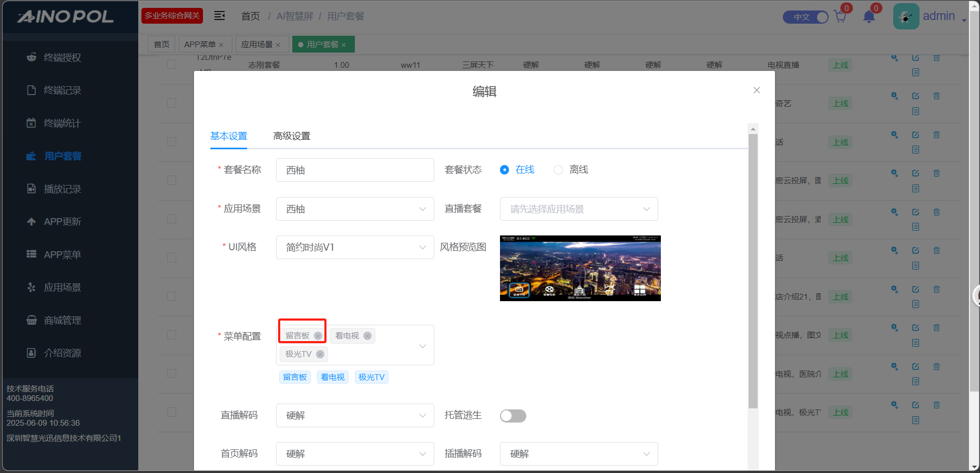Expand the 直播解码 dropdown
980x473 pixels.
pos(355,416)
